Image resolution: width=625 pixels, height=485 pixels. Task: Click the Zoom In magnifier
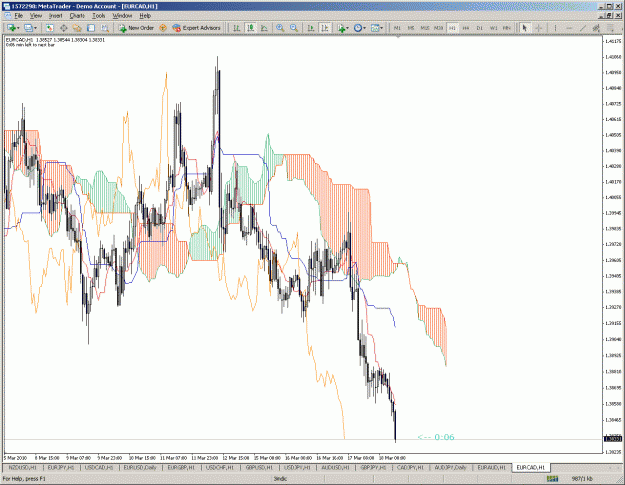coord(280,28)
